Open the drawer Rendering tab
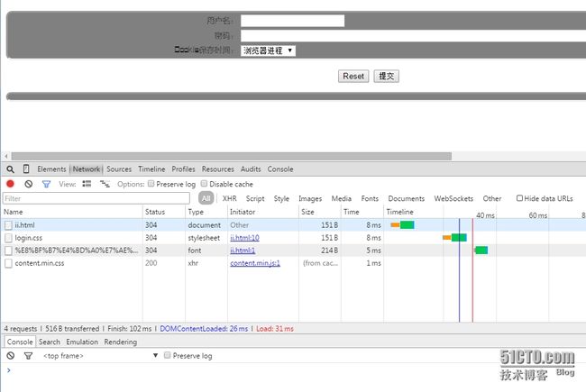 pos(120,342)
